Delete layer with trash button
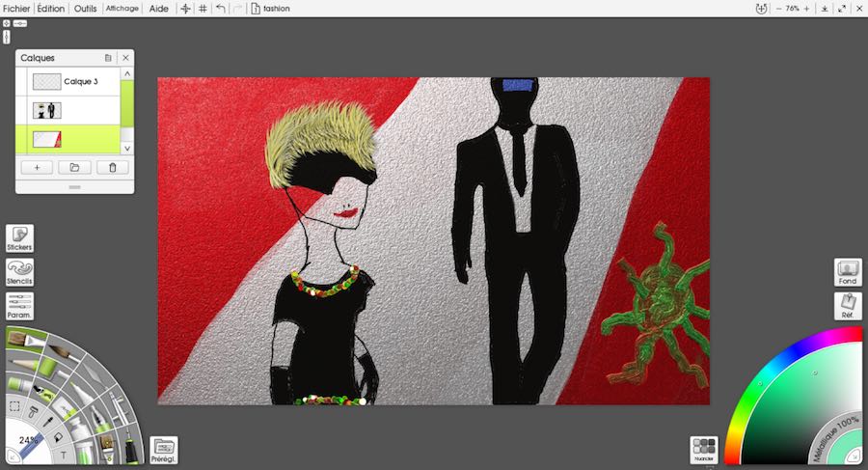Image resolution: width=868 pixels, height=470 pixels. pos(113,167)
